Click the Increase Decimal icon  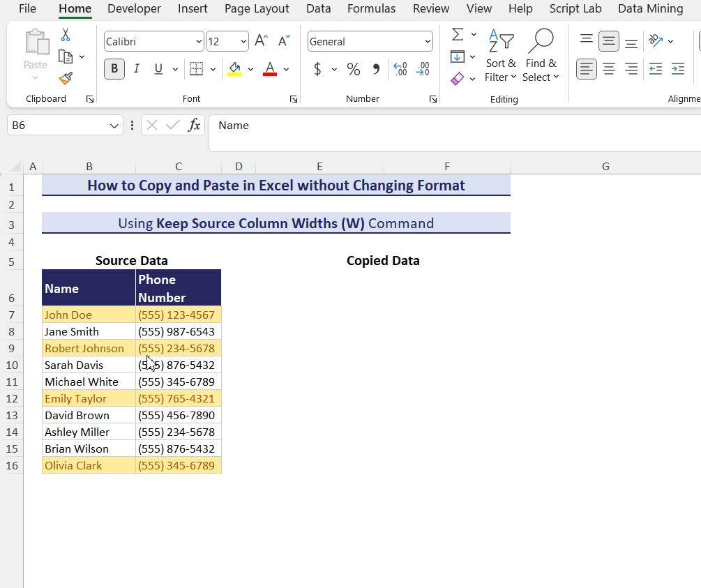(400, 69)
